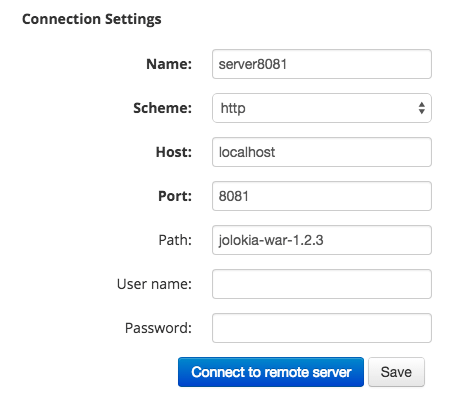Click the Host field containing localhost
Viewport: 451px width, 399px height.
click(x=322, y=152)
